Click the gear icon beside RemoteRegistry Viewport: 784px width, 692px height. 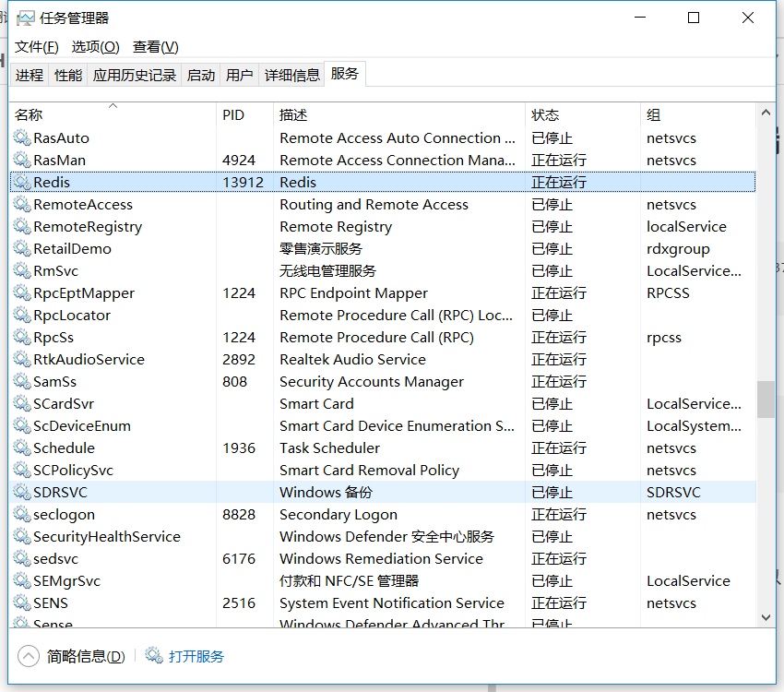tap(22, 226)
